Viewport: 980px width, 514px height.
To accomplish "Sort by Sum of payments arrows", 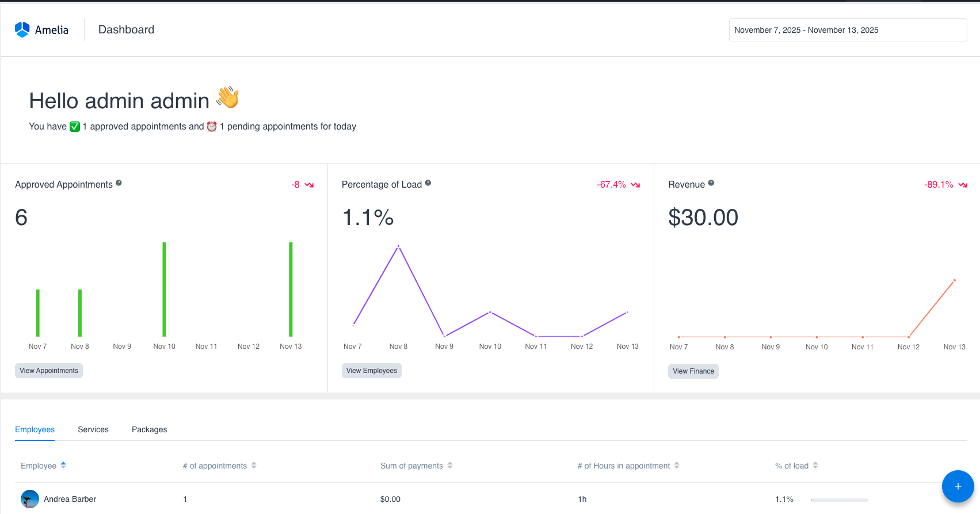I will click(x=450, y=465).
